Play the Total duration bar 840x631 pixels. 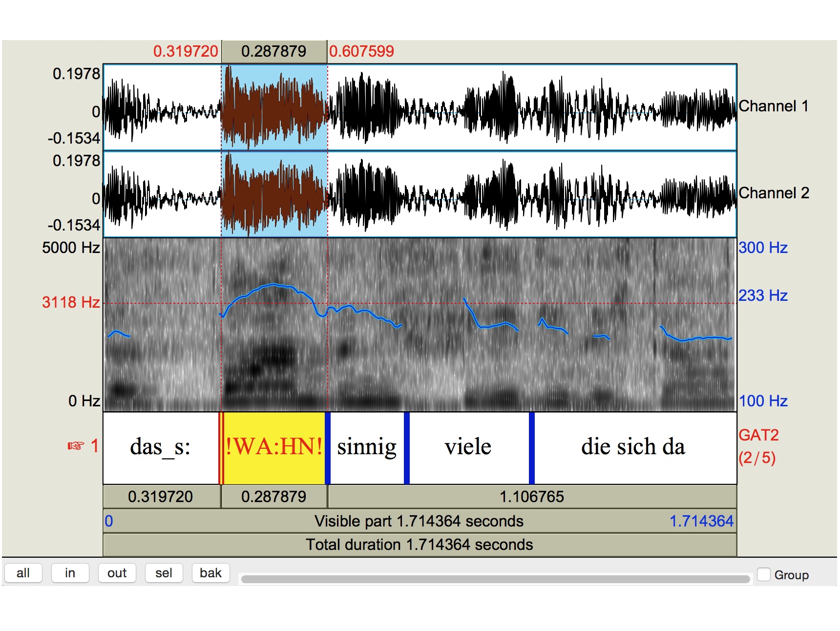click(x=419, y=545)
